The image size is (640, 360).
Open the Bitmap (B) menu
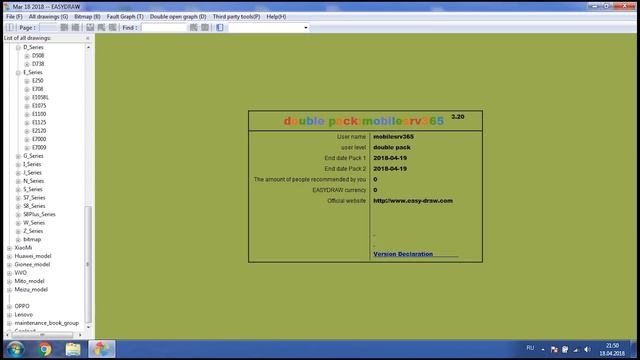tap(87, 17)
